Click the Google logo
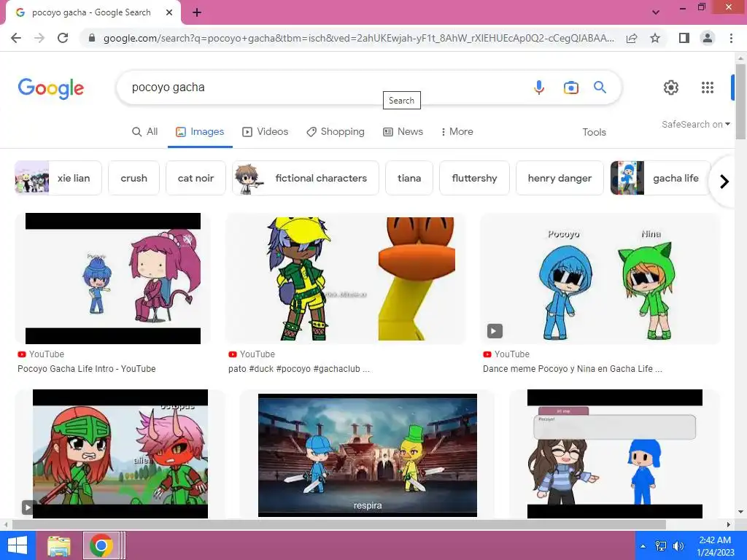 51,88
